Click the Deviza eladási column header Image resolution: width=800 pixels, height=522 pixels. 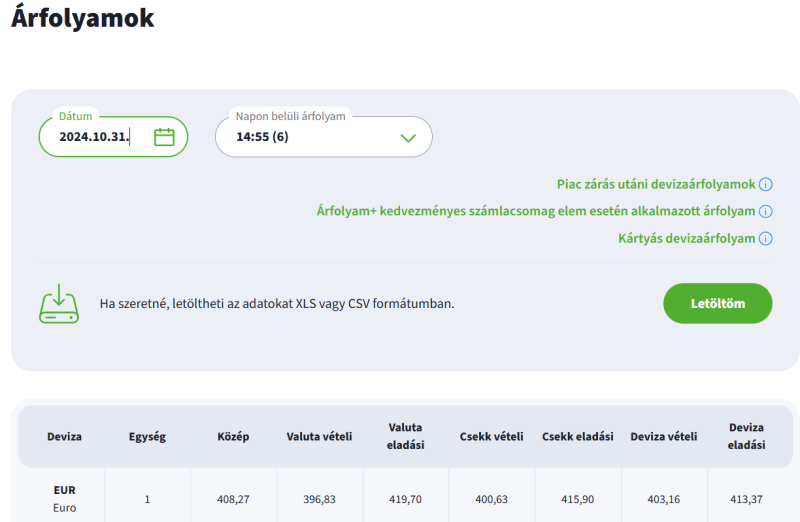point(746,436)
